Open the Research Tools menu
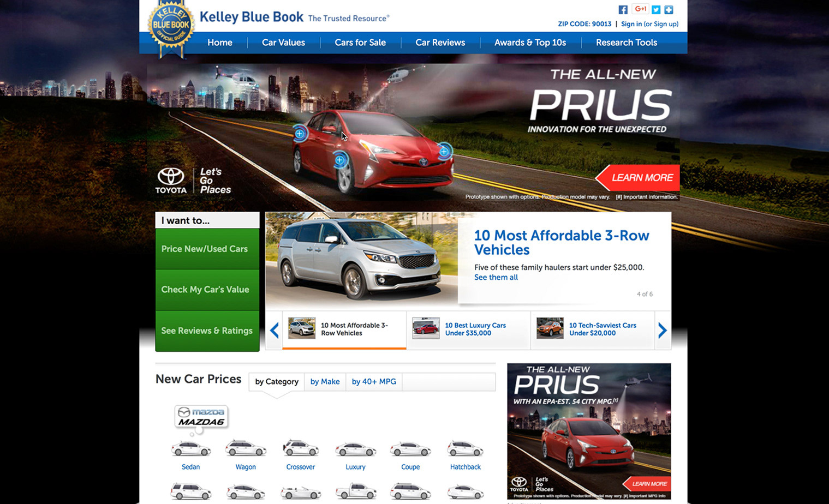This screenshot has height=504, width=829. click(627, 43)
